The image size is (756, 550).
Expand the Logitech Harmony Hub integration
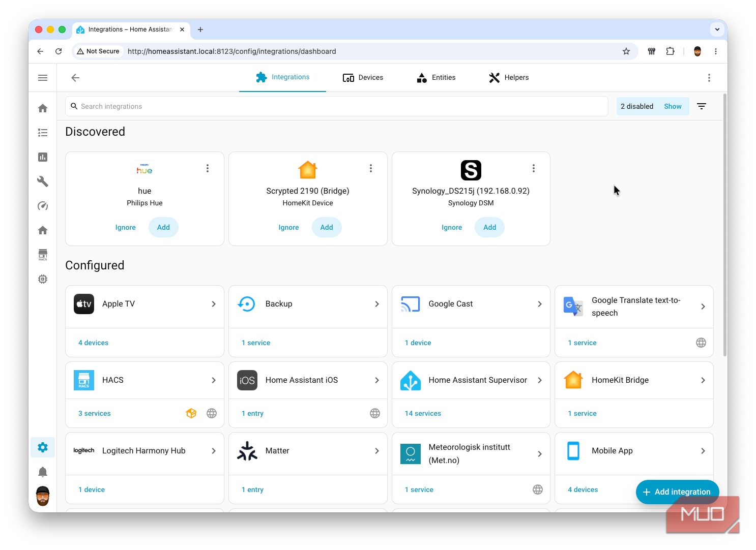214,451
